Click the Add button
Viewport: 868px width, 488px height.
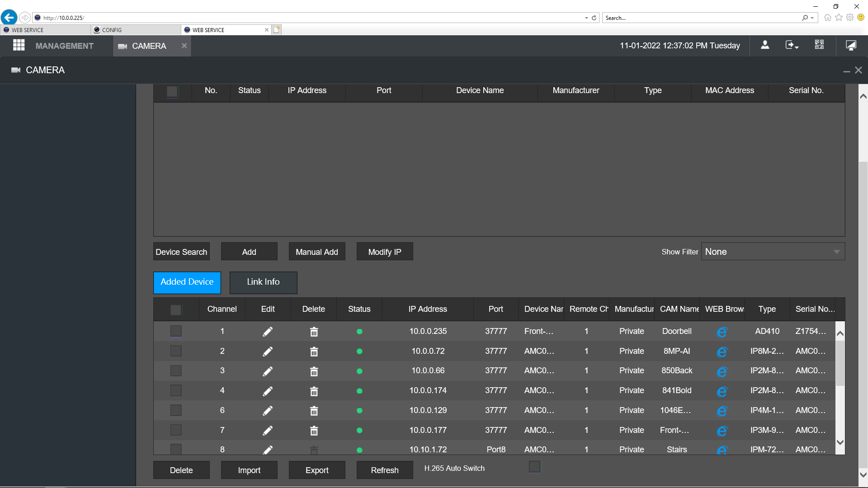click(249, 252)
